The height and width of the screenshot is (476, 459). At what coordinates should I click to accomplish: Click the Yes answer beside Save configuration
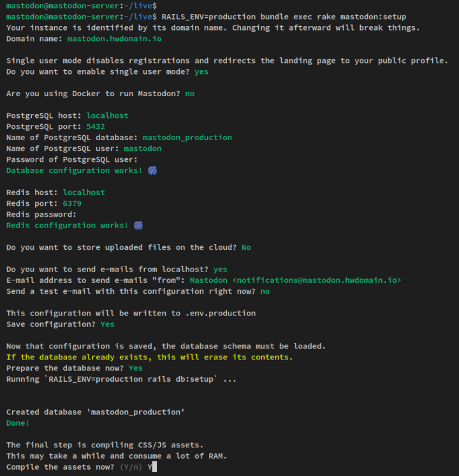tap(107, 324)
